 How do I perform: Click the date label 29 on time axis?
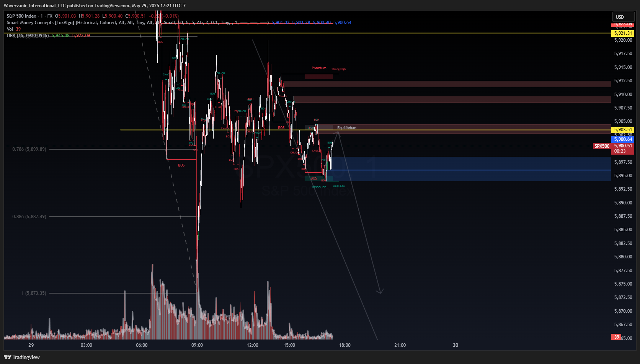31,345
